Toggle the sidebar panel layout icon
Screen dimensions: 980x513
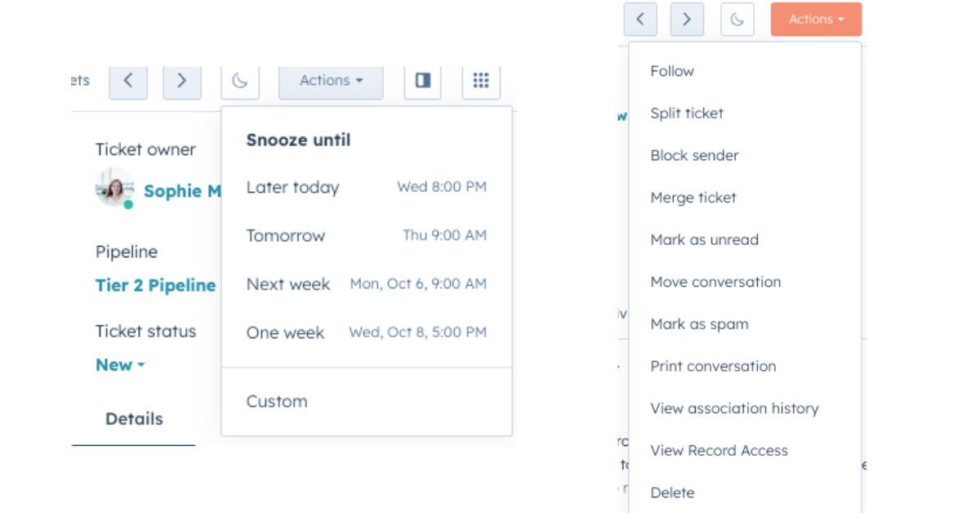[422, 80]
